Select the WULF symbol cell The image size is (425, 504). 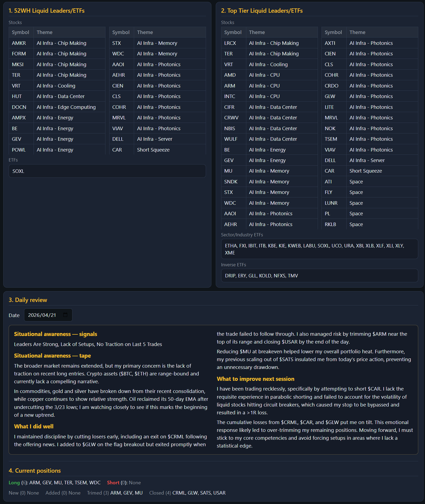[233, 139]
